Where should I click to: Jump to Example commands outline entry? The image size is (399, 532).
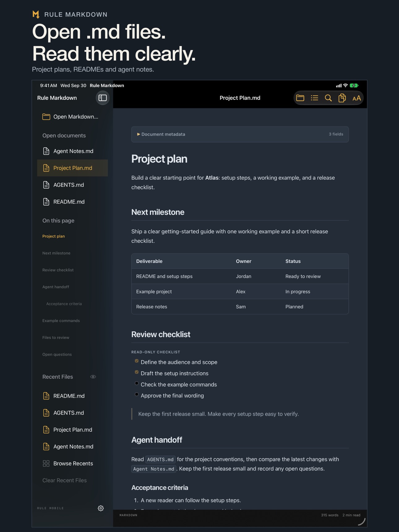click(61, 321)
